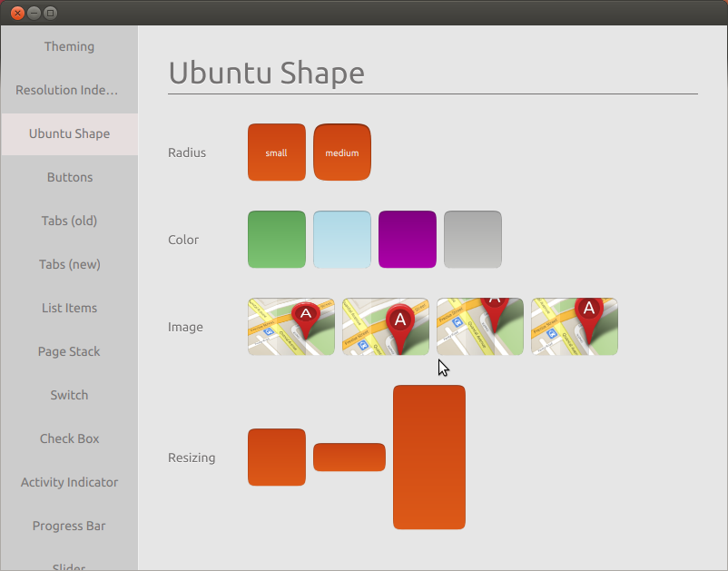Open the Tabs (new) section
The height and width of the screenshot is (571, 728).
click(69, 264)
